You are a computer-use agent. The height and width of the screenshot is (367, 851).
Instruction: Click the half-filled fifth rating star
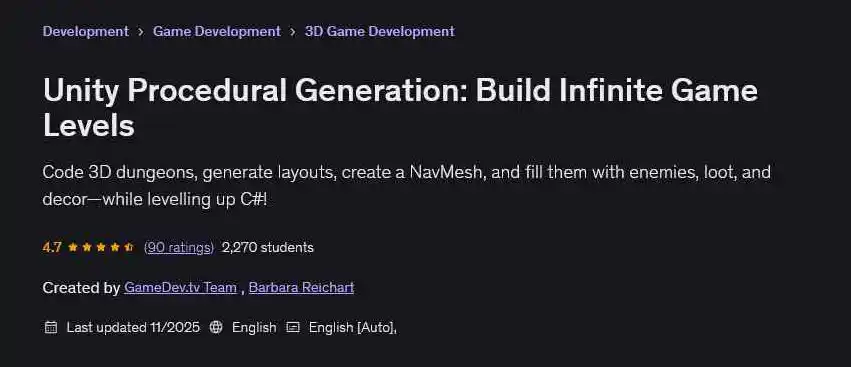[x=129, y=248]
